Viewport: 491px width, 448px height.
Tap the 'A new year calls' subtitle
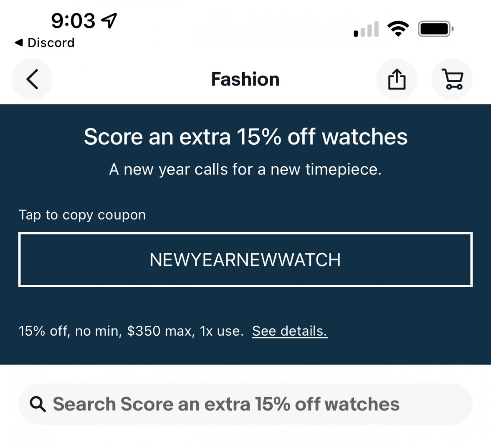point(245,170)
